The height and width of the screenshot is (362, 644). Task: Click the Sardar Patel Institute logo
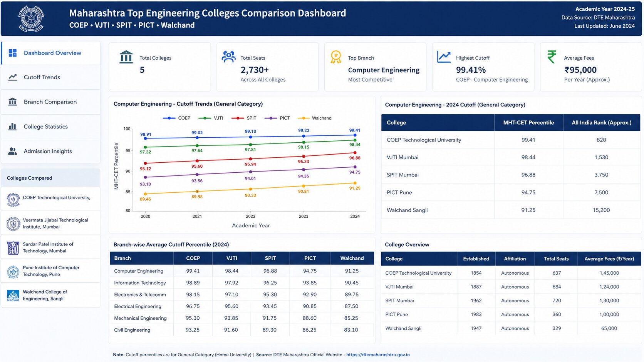(13, 248)
